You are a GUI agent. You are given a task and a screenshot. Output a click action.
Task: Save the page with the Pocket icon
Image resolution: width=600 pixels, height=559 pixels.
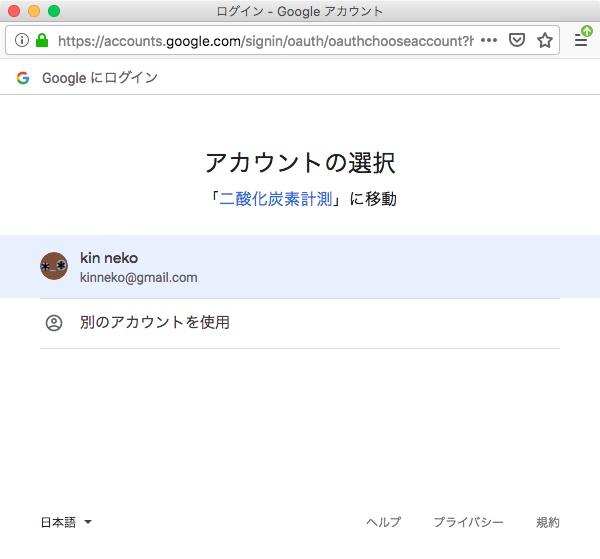[517, 41]
